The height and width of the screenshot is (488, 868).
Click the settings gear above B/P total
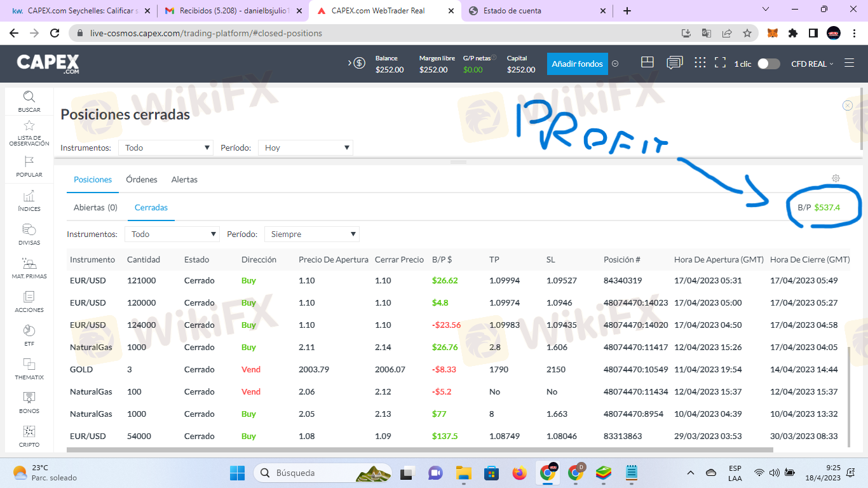836,179
